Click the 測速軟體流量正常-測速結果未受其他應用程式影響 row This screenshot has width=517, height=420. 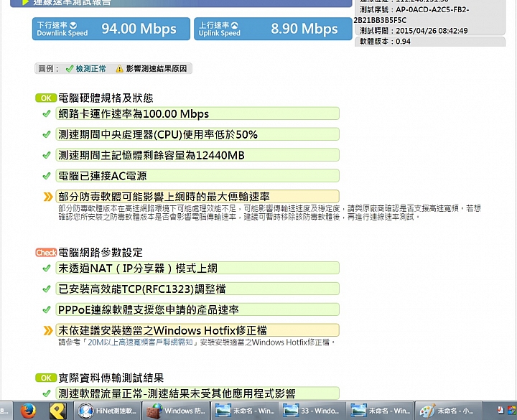[197, 393]
